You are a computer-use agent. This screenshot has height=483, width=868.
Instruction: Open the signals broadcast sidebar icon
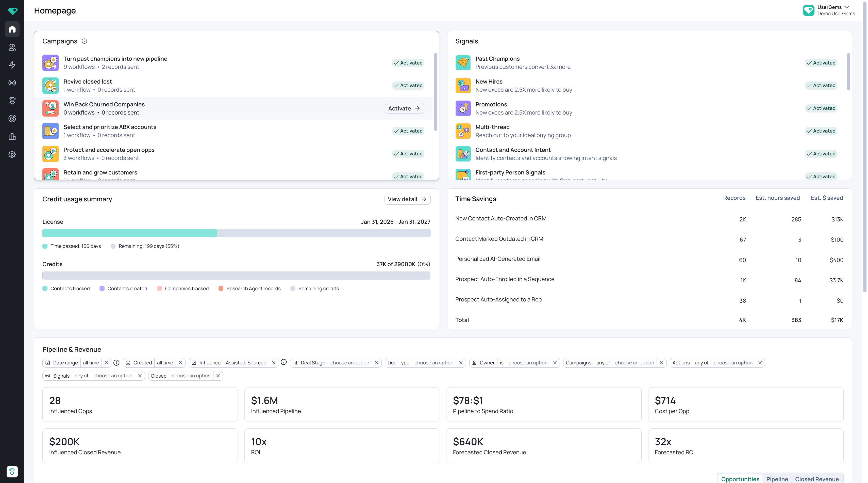tap(12, 83)
